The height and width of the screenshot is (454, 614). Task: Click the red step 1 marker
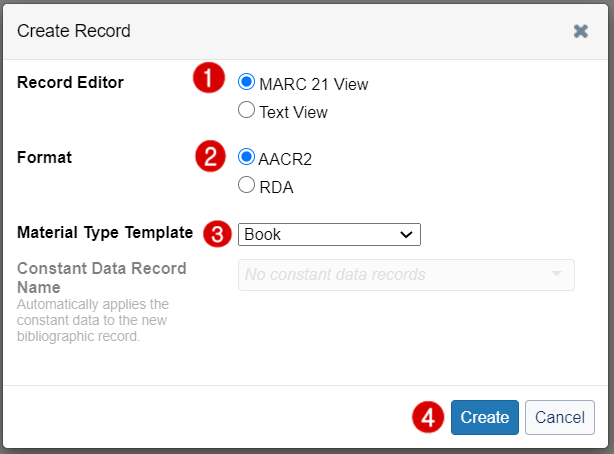pyautogui.click(x=209, y=78)
